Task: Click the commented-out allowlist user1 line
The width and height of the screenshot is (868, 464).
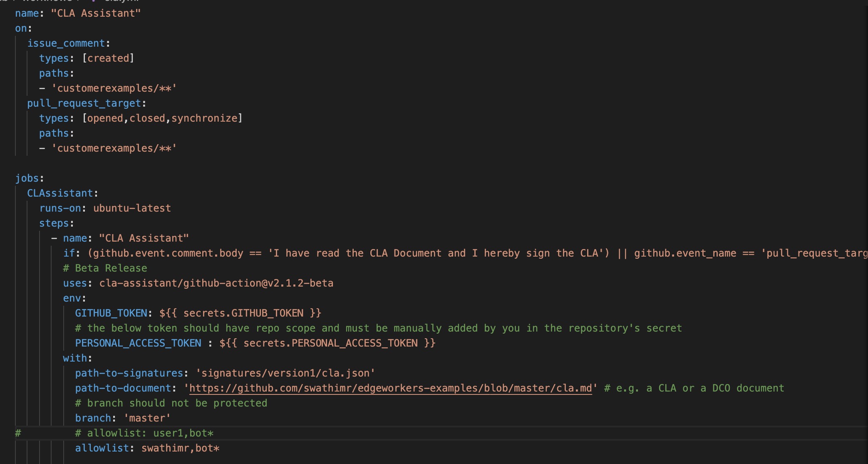Action: [x=144, y=433]
